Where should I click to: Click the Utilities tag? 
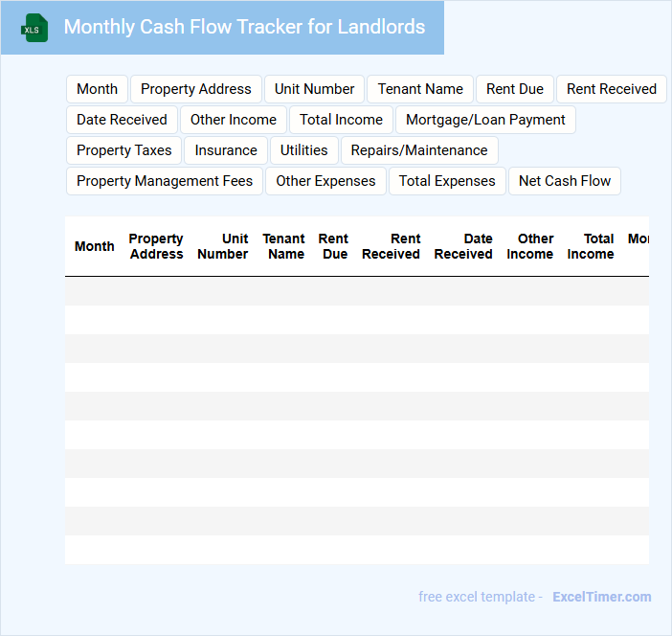tap(303, 150)
